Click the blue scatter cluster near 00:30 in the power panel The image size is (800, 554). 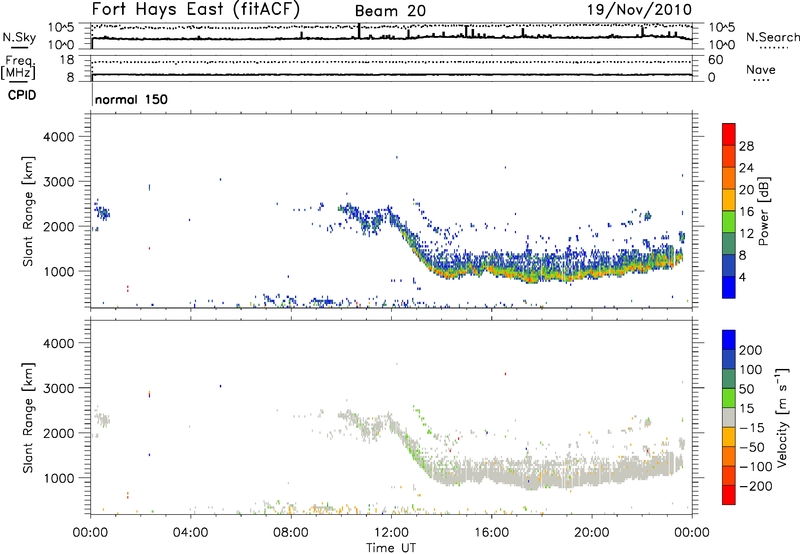pos(103,211)
